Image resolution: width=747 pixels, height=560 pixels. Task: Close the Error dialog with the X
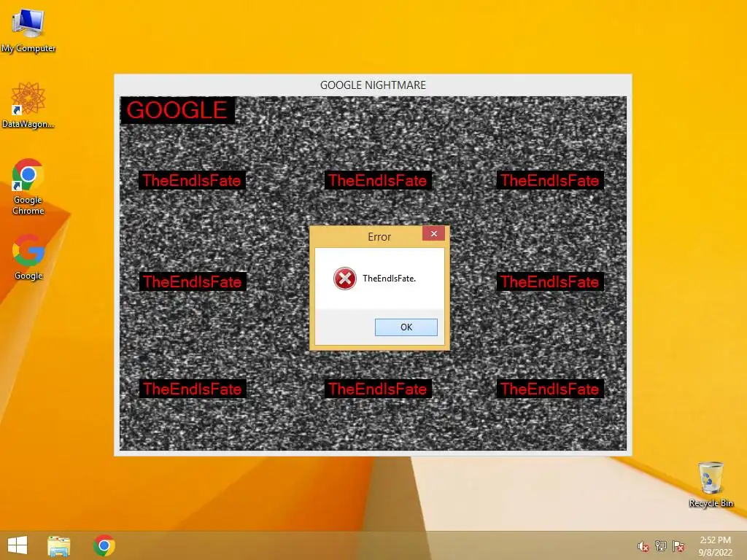(433, 233)
